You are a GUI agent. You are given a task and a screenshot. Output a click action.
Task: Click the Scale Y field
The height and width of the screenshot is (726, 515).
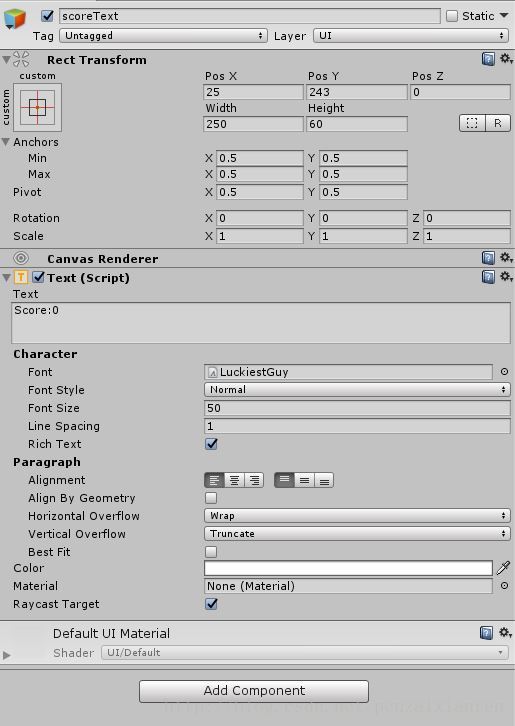pyautogui.click(x=364, y=236)
